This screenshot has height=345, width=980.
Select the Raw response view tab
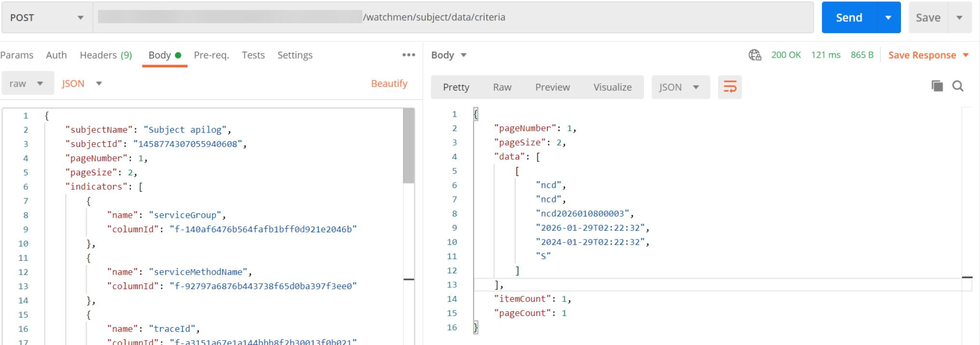tap(502, 87)
